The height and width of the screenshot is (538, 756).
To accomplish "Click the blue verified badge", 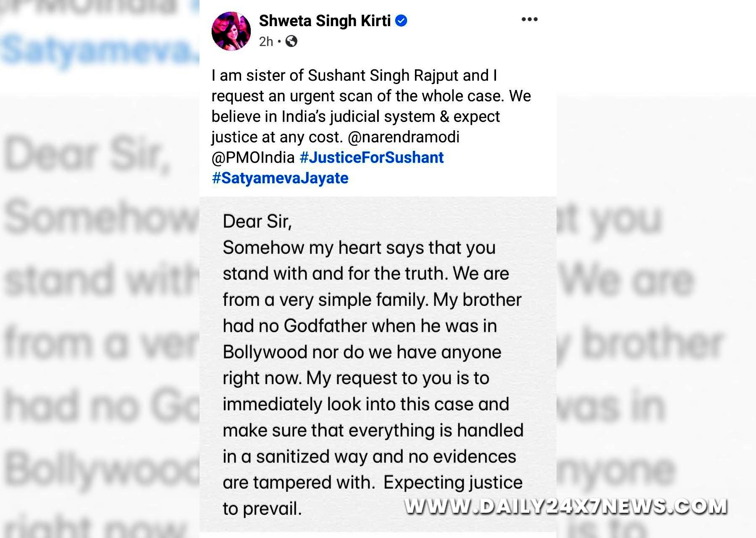I will [x=401, y=20].
